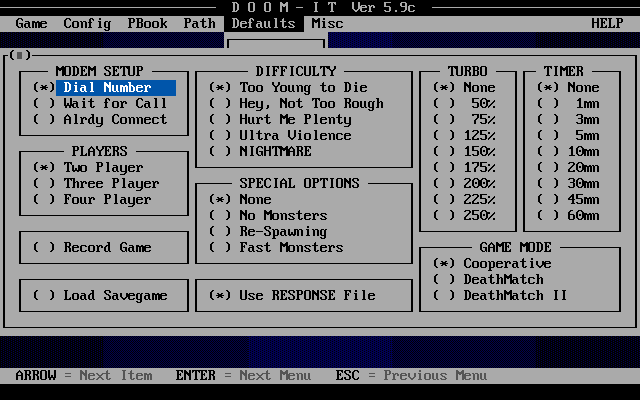Click the 'ESC = Previous Menu' status hint

click(x=411, y=375)
